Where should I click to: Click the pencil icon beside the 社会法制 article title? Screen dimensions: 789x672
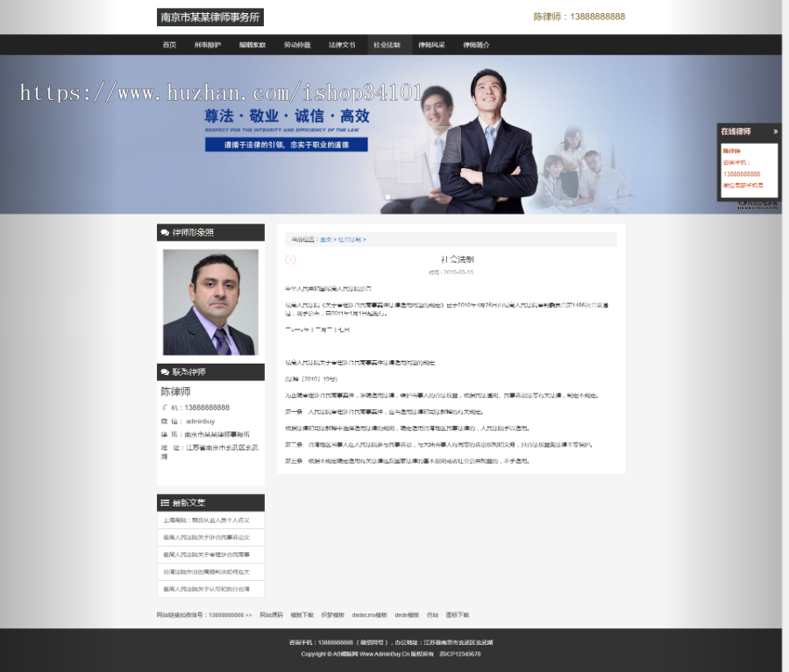point(289,259)
